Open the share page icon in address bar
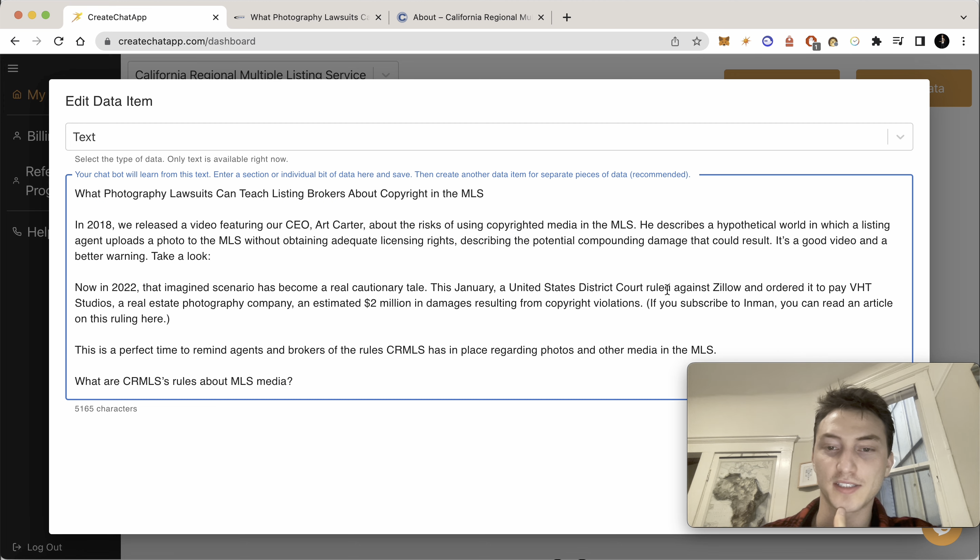980x560 pixels. [675, 41]
